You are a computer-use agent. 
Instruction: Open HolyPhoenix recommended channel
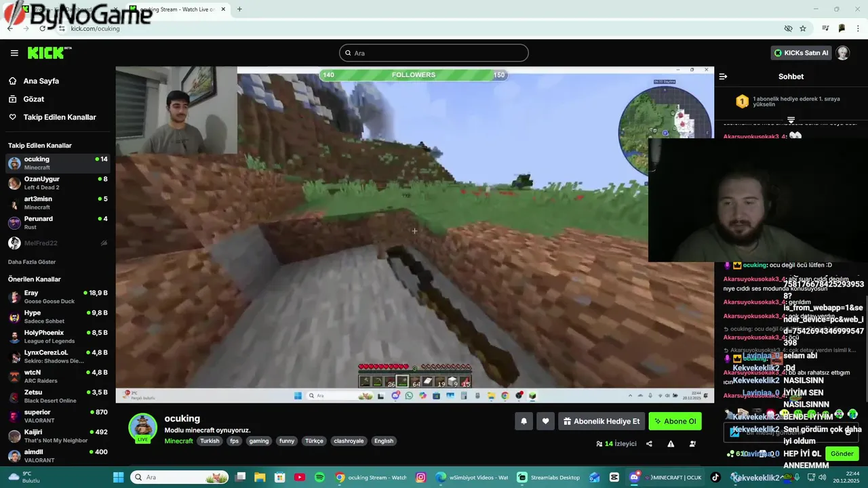click(x=58, y=337)
